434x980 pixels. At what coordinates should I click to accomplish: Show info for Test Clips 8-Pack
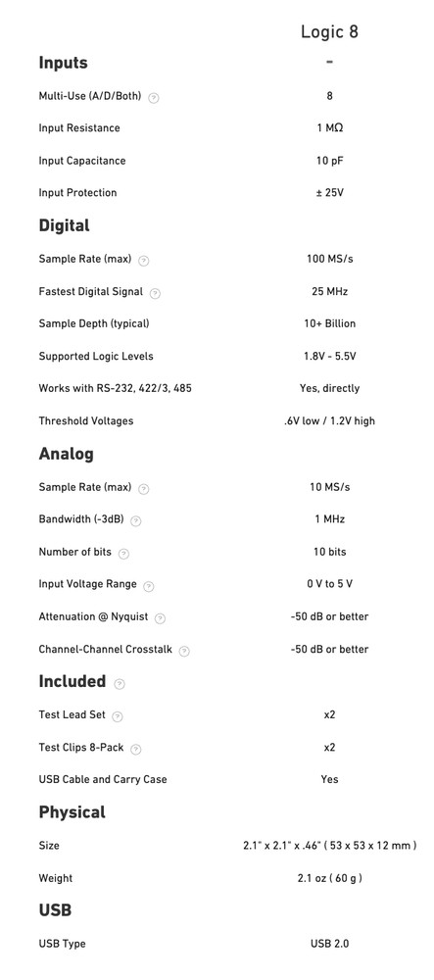pos(136,749)
